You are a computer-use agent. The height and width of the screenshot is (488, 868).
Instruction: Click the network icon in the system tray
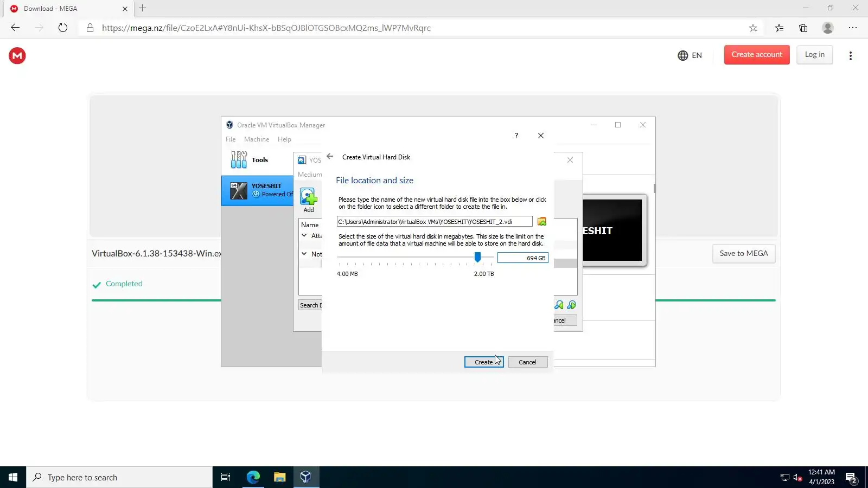[x=784, y=478]
